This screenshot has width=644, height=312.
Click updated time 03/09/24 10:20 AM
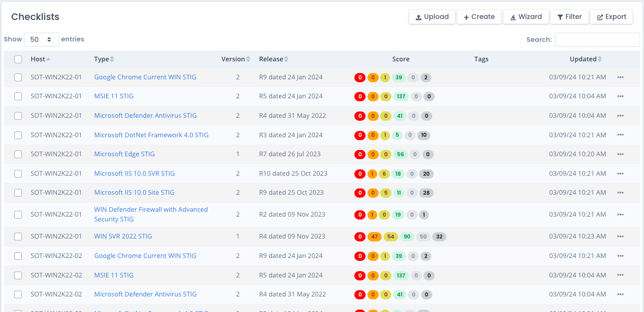[x=578, y=154]
